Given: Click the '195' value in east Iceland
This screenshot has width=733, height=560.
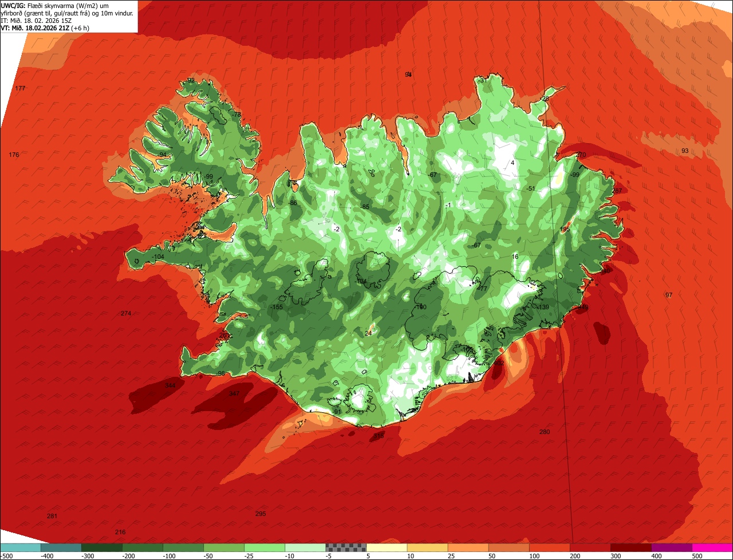Looking at the screenshot, I should tap(565, 229).
